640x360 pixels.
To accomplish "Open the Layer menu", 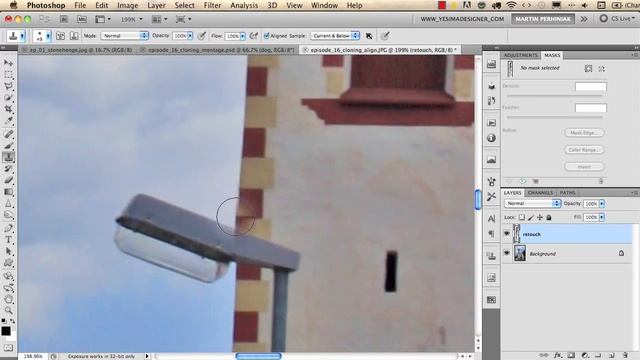I will (x=156, y=5).
